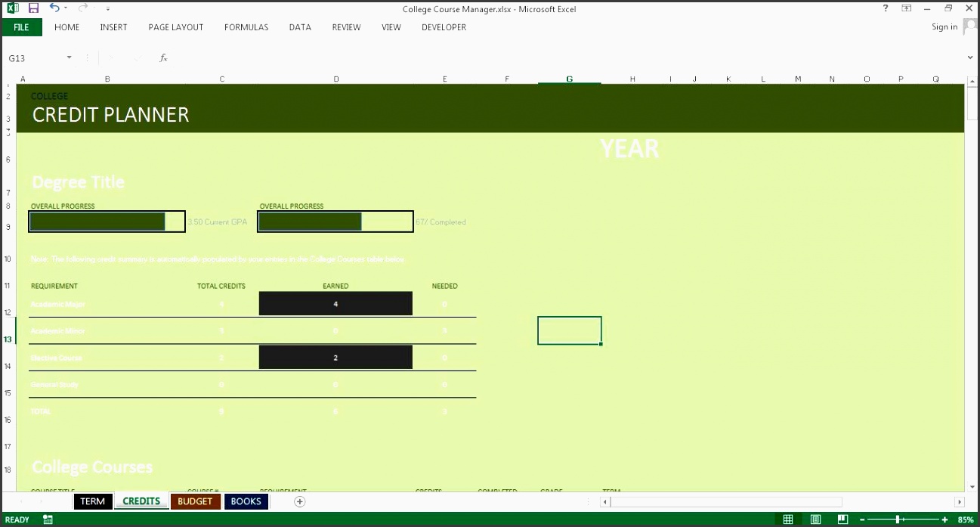
Task: Add a new sheet with plus button
Action: coord(300,501)
